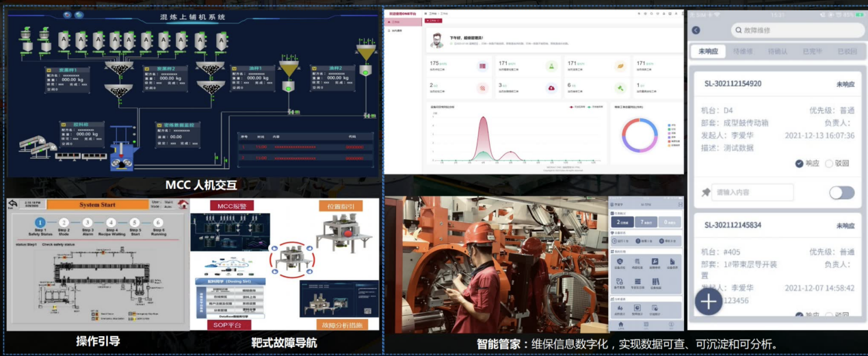
Task: Jump to Step 6 Running
Action: coord(159,222)
